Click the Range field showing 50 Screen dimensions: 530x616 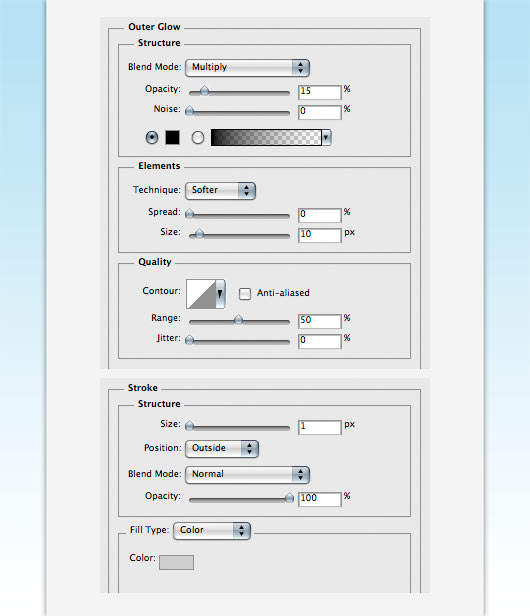(319, 321)
